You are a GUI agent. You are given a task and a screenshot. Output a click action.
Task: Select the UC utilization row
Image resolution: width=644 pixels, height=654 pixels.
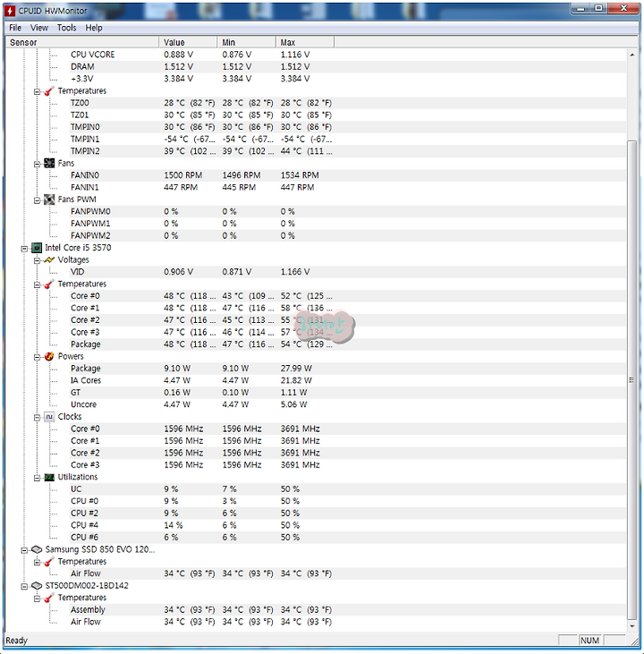pyautogui.click(x=348, y=489)
